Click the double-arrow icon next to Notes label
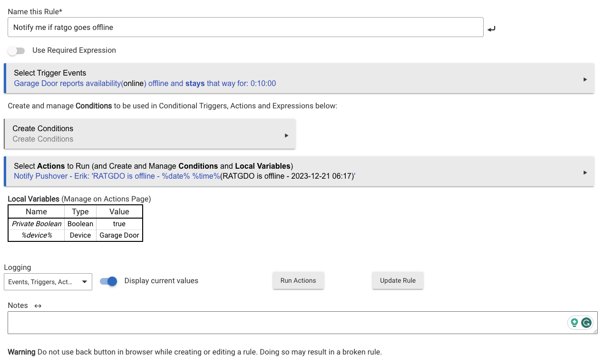 click(x=38, y=306)
